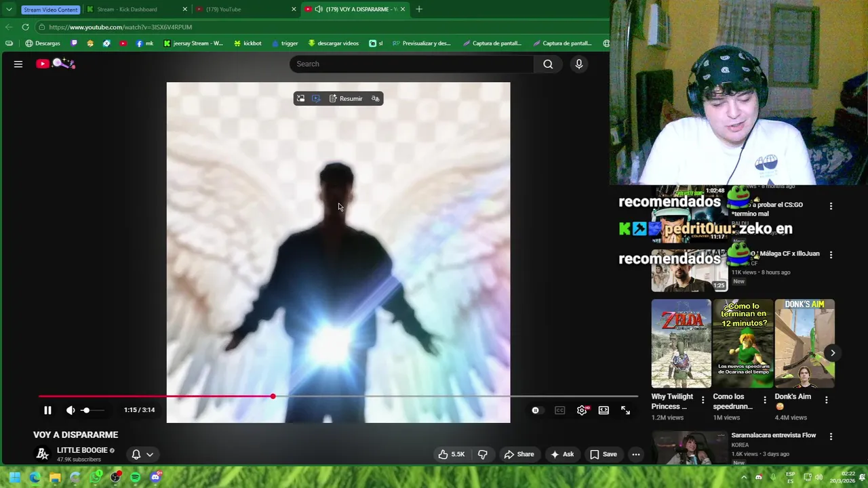
Task: Open options for Saramalacara entrevista Flow
Action: (831, 436)
